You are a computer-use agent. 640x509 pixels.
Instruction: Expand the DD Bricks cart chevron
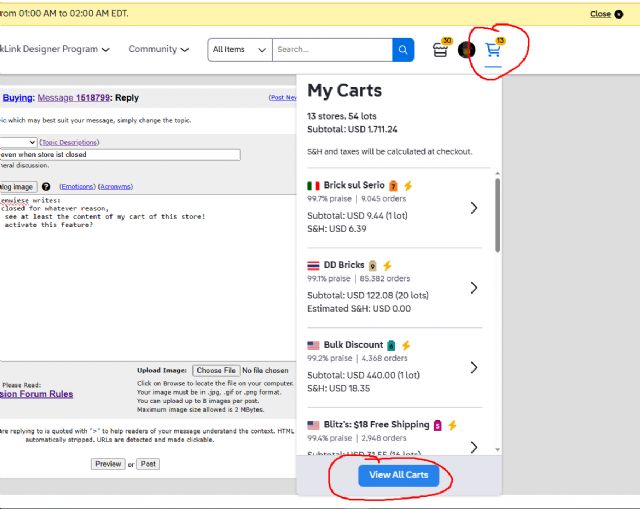point(474,288)
